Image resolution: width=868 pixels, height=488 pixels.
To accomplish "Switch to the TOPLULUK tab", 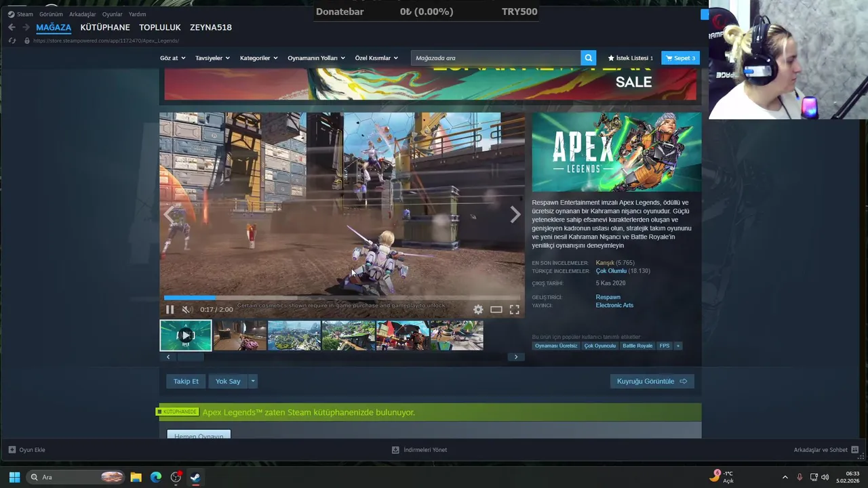I will point(160,27).
